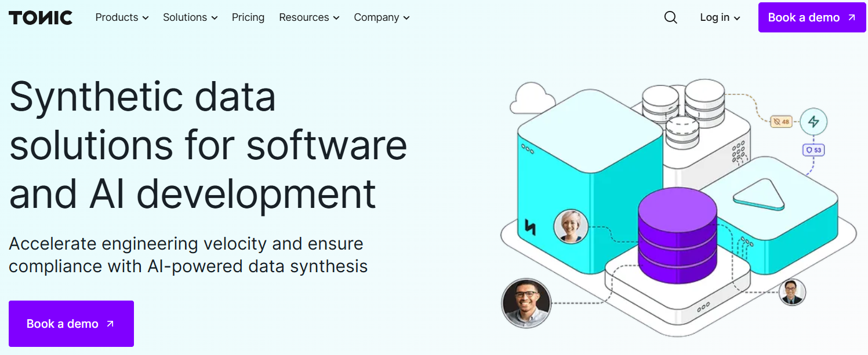
Task: Open the Solutions menu chevron
Action: (x=216, y=18)
